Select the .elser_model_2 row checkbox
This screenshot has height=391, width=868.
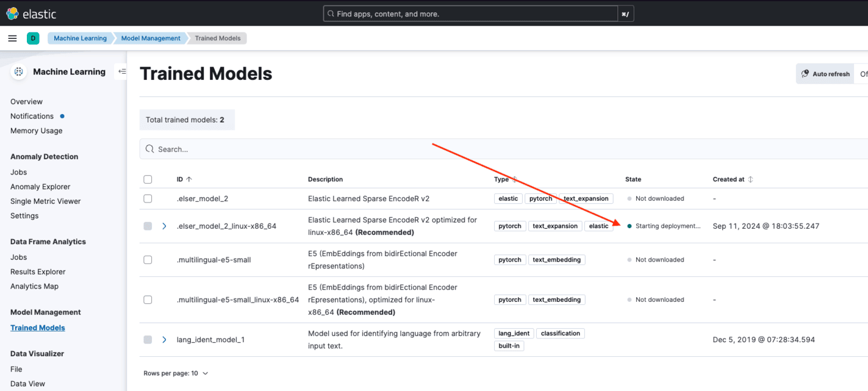click(148, 198)
